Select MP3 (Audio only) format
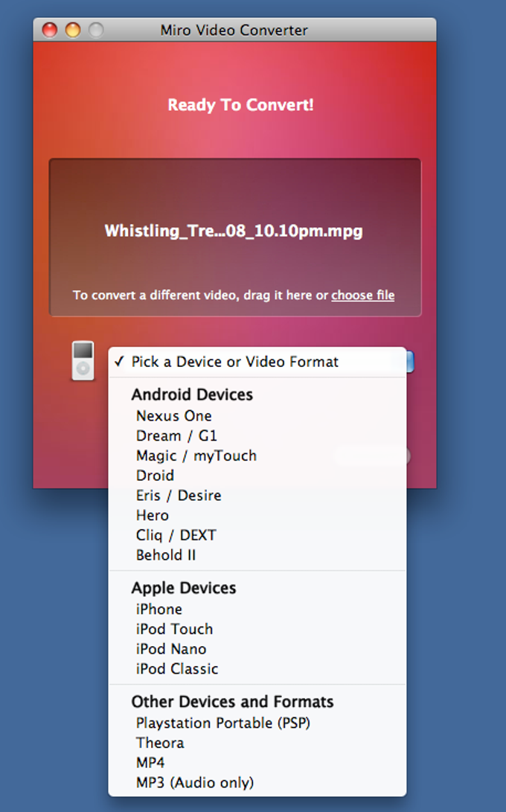 (x=257, y=782)
